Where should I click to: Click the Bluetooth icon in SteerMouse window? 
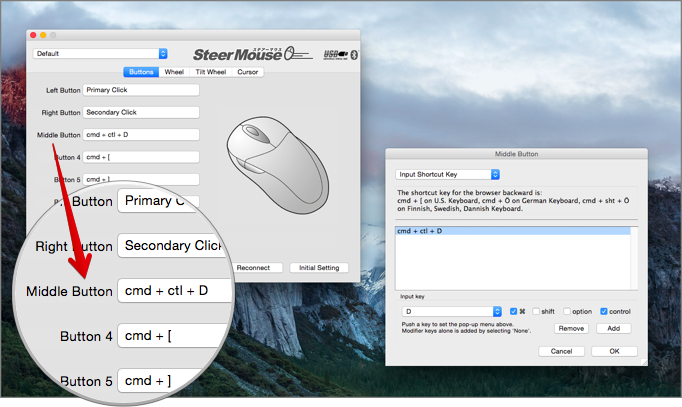pyautogui.click(x=354, y=55)
